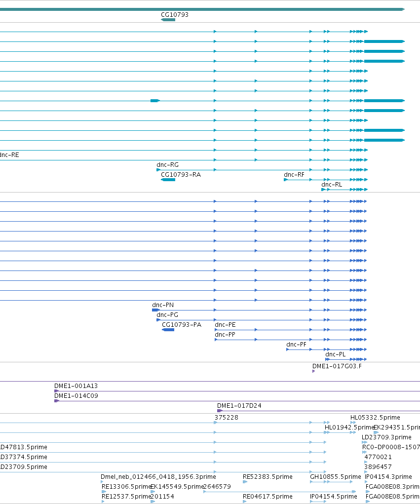Viewport: 420px width, 504px height.
Task: Select the GH10855.5prime EST label
Action: pos(336,477)
